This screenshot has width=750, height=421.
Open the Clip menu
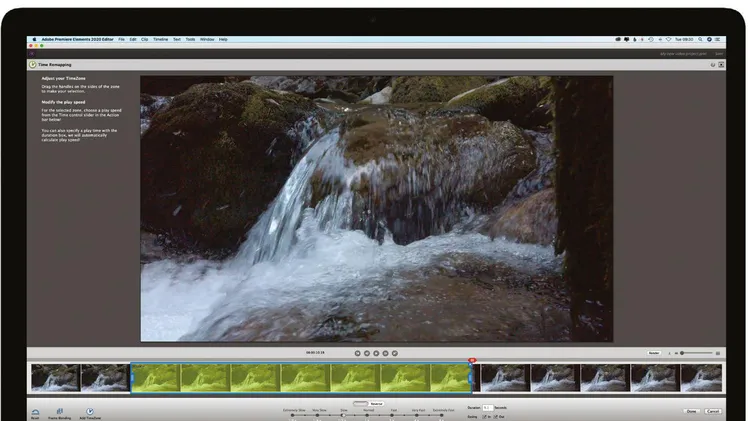pyautogui.click(x=144, y=39)
